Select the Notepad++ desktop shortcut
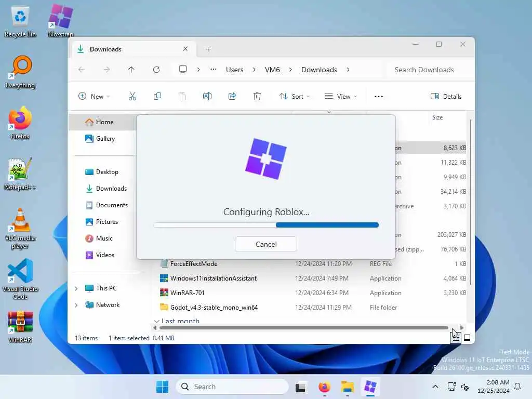The width and height of the screenshot is (532, 399). pos(20,174)
